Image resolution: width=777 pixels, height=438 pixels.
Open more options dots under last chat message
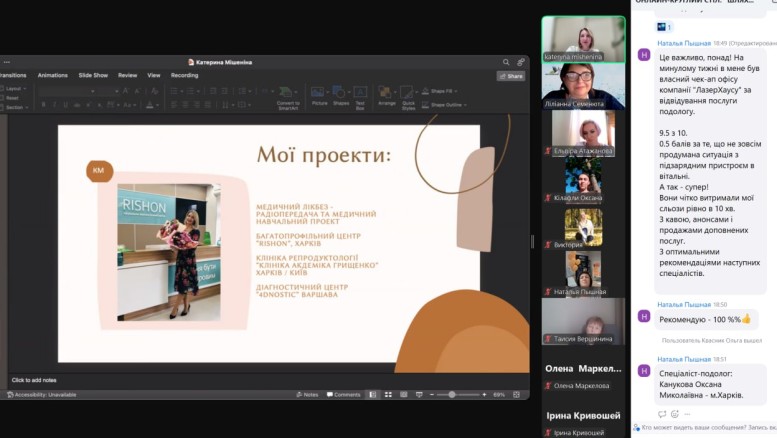pos(687,414)
